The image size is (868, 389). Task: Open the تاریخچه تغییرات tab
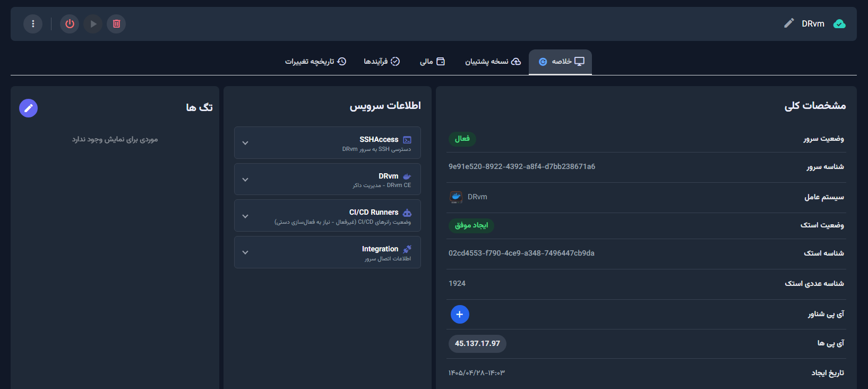click(315, 62)
